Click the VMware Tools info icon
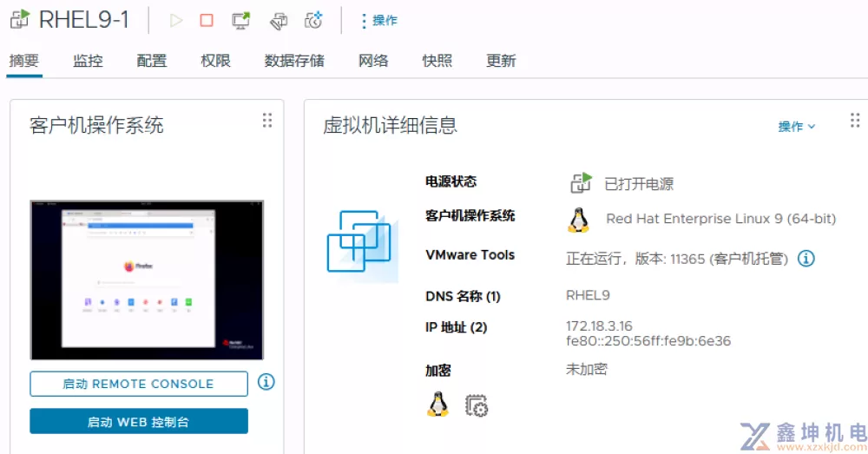 click(x=806, y=258)
